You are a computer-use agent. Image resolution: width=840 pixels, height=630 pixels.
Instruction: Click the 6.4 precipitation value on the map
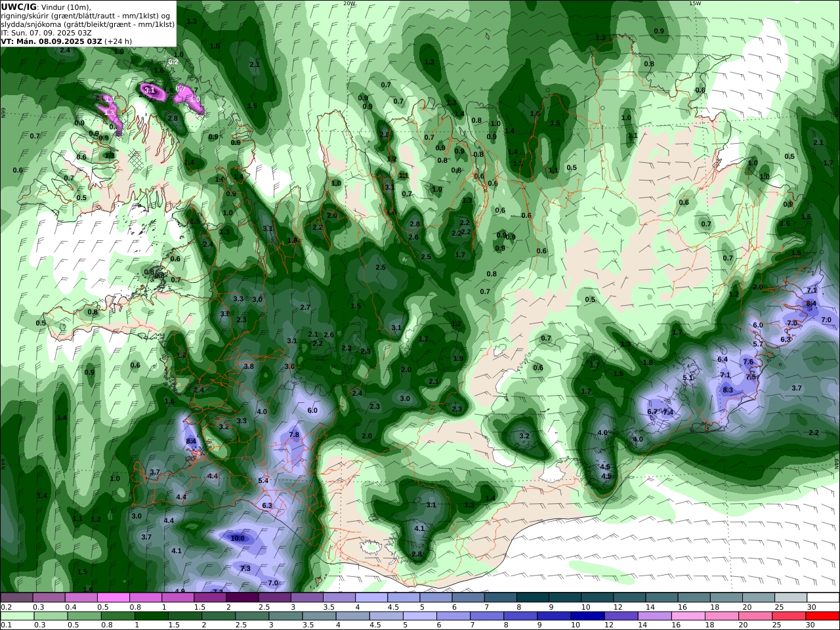[723, 359]
